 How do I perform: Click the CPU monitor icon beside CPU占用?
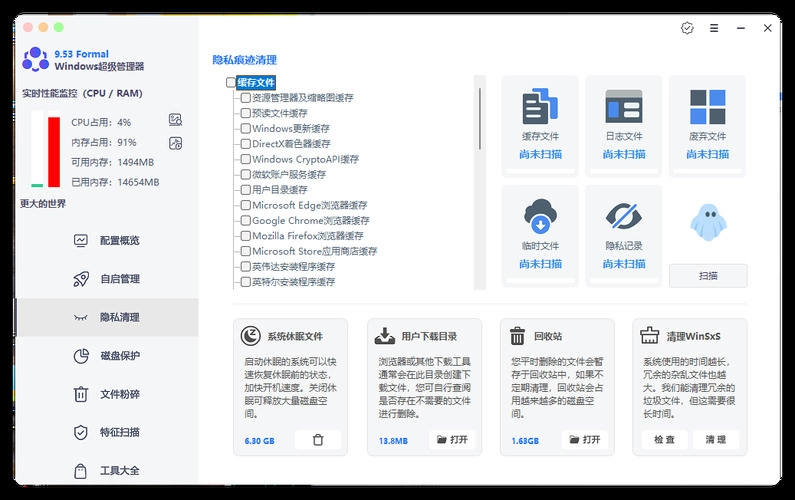coord(176,120)
